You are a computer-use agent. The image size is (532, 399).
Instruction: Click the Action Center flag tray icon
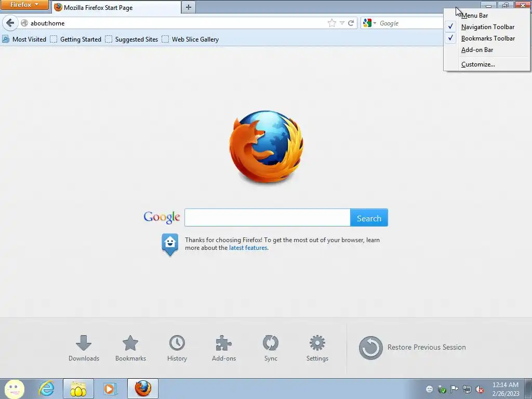[x=454, y=389]
